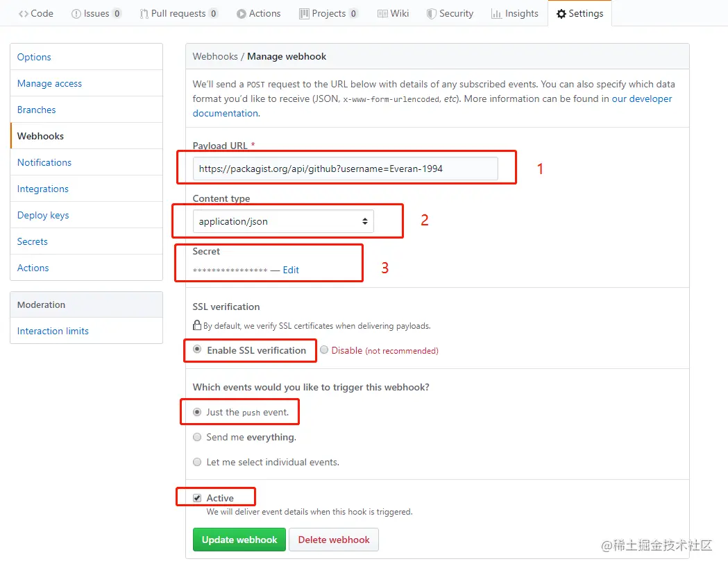The image size is (728, 568).
Task: Click the Pull requests count badge
Action: pyautogui.click(x=214, y=14)
